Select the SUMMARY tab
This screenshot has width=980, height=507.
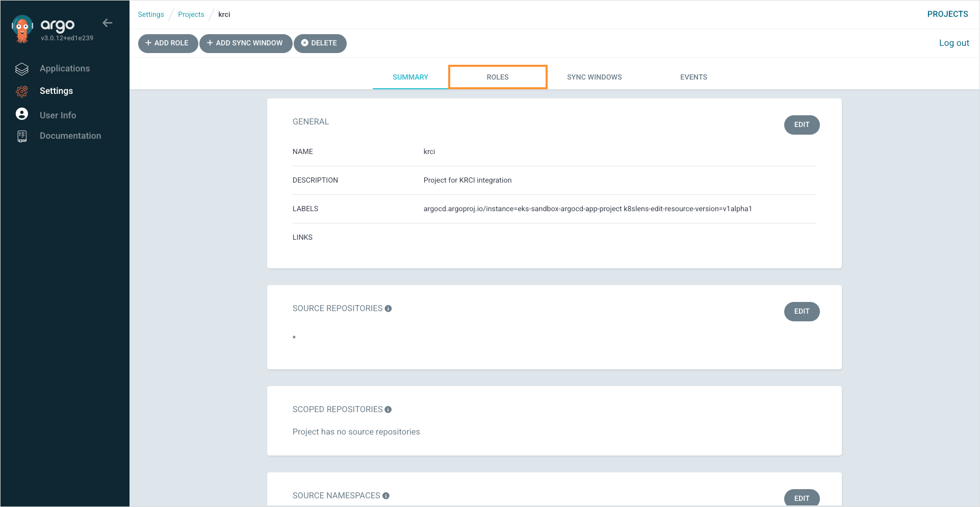410,77
